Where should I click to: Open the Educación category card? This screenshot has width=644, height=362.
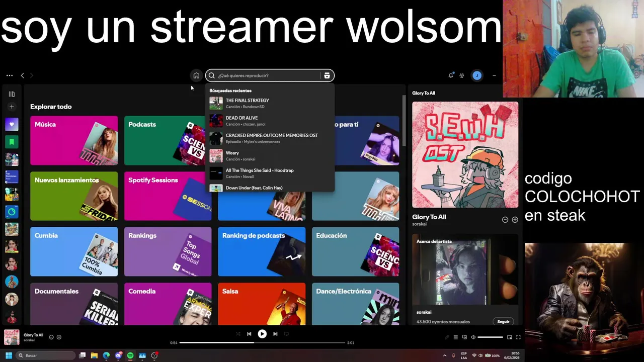(x=355, y=251)
